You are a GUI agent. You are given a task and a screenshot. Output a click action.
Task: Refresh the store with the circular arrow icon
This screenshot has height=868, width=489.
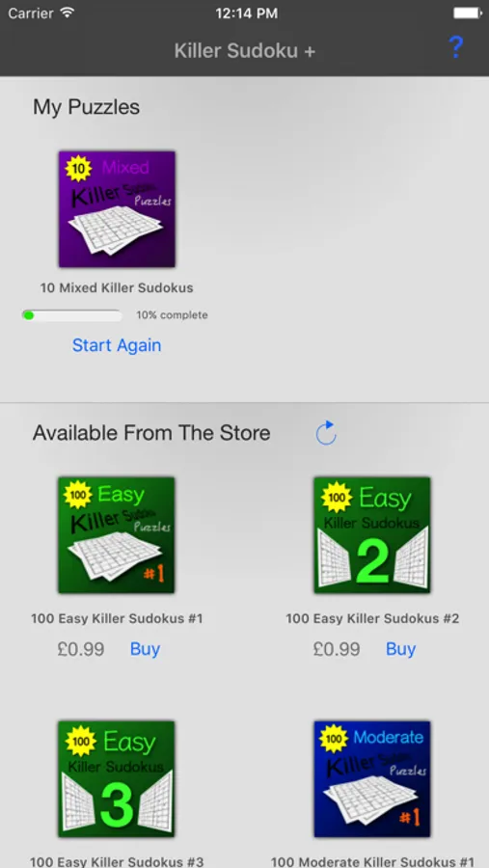click(326, 433)
